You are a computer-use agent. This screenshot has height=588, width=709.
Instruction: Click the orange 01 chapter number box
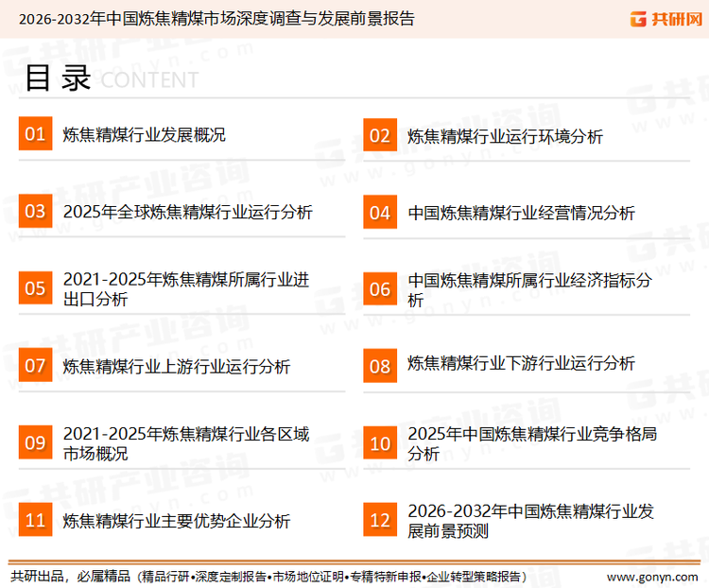pos(35,134)
